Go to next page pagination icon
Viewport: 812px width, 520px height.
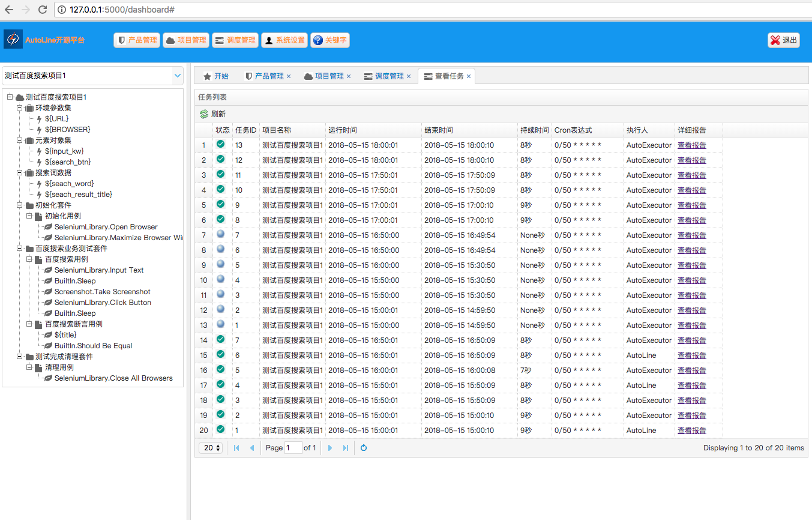330,448
